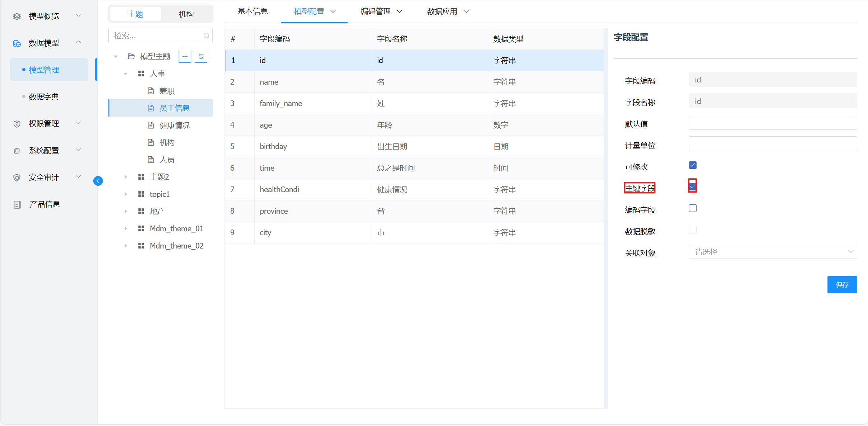Collapse the 人事 tree node

point(126,74)
